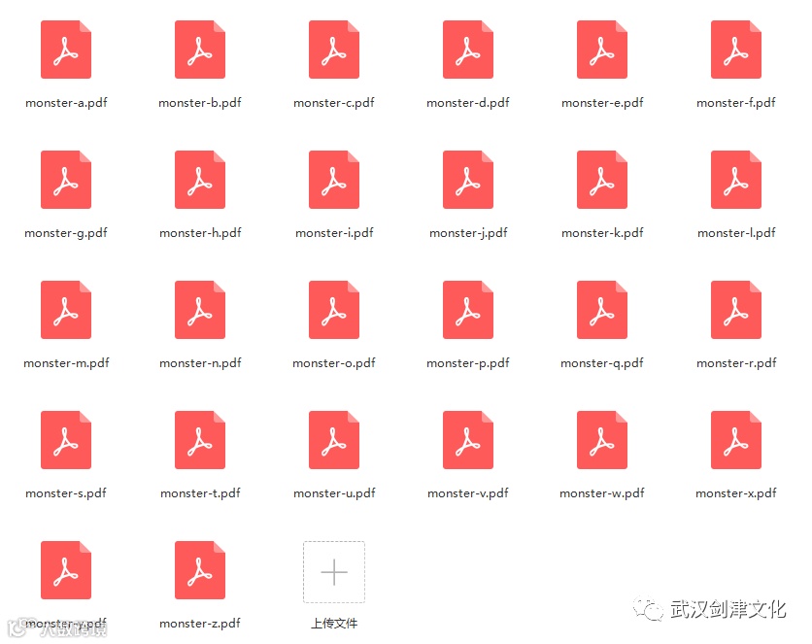Click the 上传文件 label
Image resolution: width=812 pixels, height=644 pixels.
coord(334,624)
